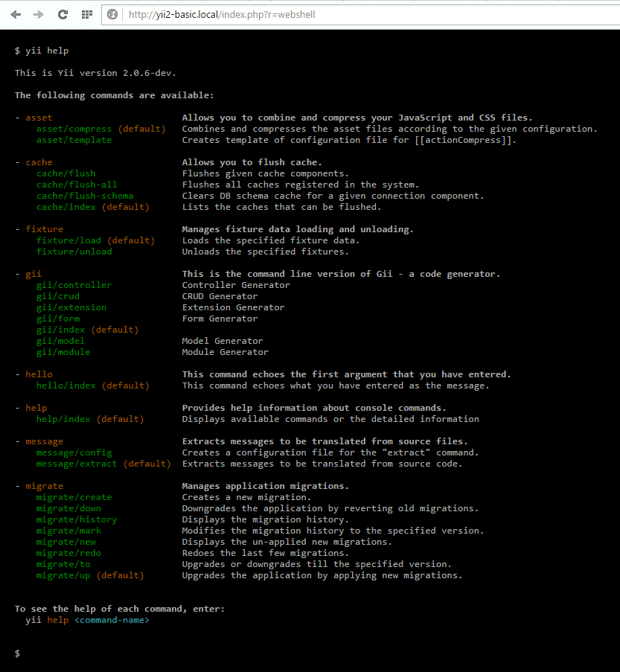The image size is (620, 672).
Task: Click the 'message/config' entry
Action: pyautogui.click(x=74, y=452)
